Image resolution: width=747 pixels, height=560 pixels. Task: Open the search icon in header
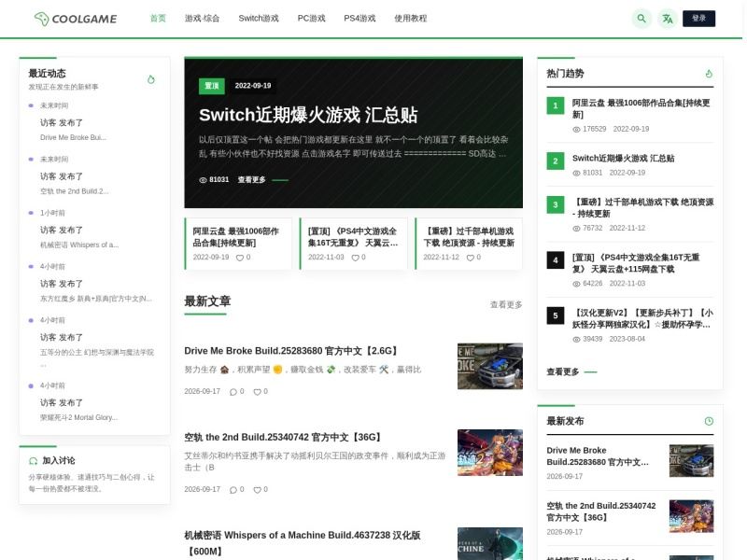[x=641, y=19]
